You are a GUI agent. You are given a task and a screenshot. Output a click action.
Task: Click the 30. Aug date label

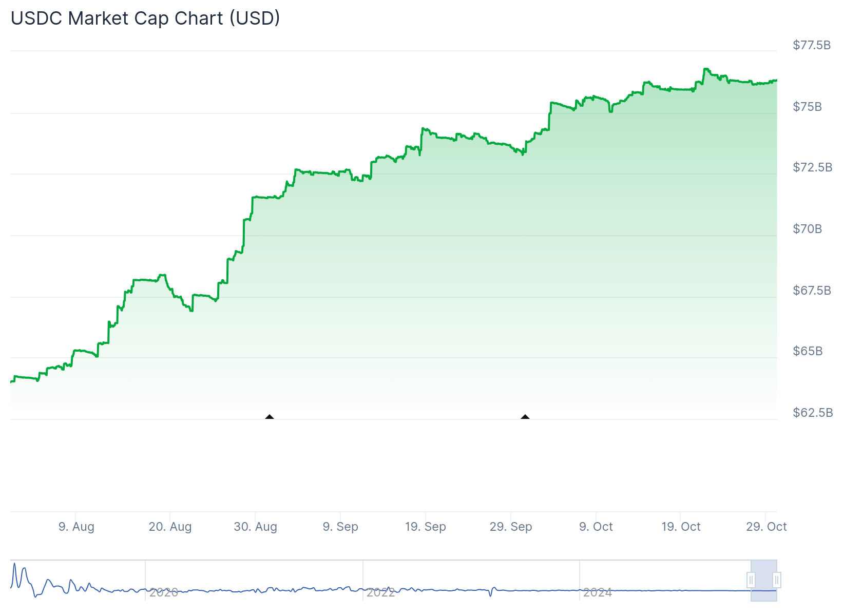(255, 527)
